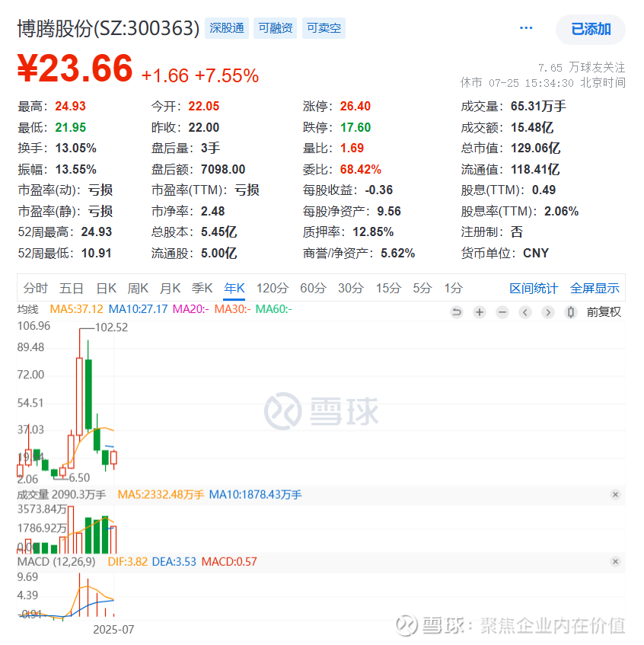This screenshot has height=645, width=644.
Task: Click the current price ¥23.66
Action: tap(75, 69)
